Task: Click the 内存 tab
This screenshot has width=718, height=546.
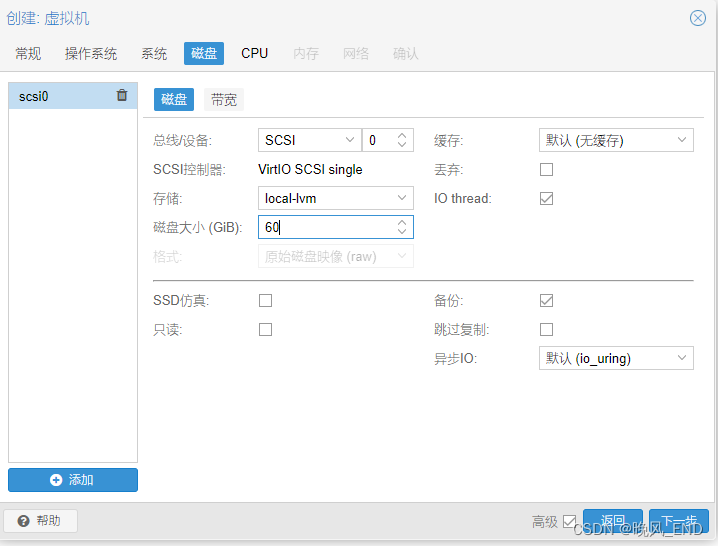Action: (306, 54)
